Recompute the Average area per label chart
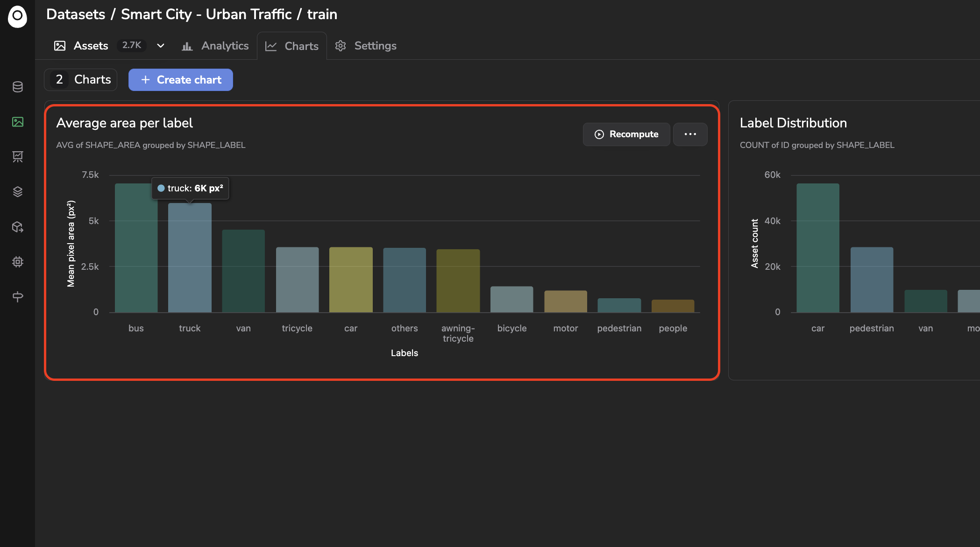The height and width of the screenshot is (547, 980). click(626, 134)
